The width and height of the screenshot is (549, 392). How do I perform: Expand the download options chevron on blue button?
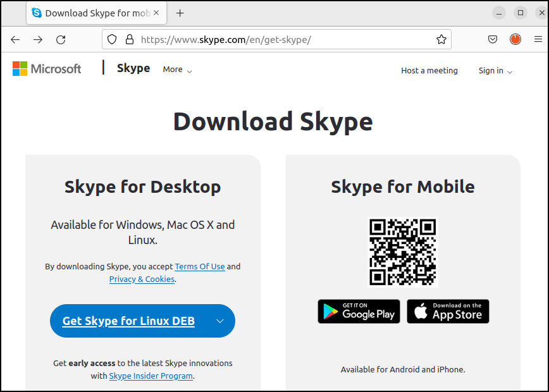pos(220,321)
